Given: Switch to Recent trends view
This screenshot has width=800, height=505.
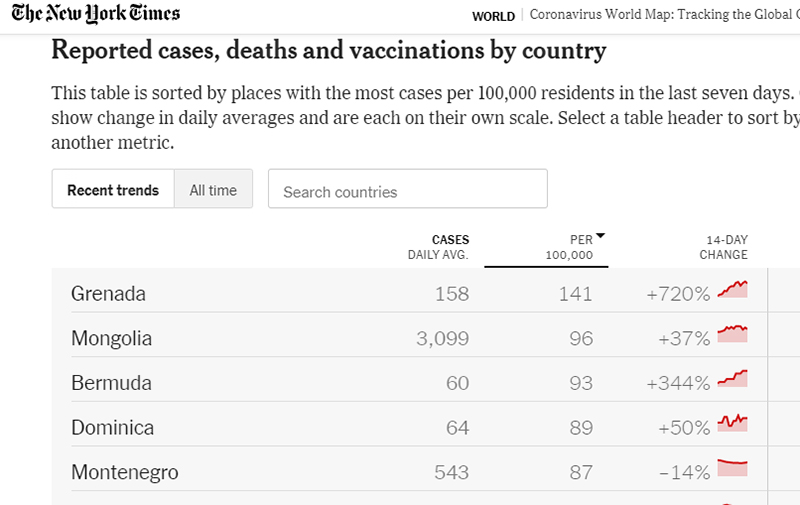Looking at the screenshot, I should coord(113,190).
